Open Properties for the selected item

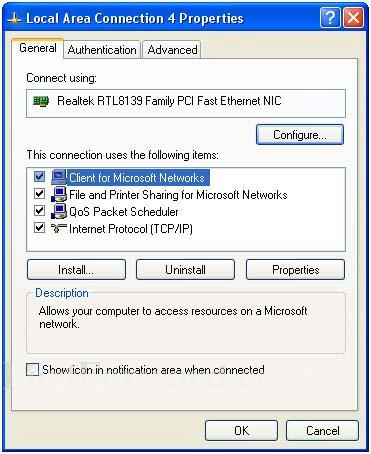tap(295, 270)
